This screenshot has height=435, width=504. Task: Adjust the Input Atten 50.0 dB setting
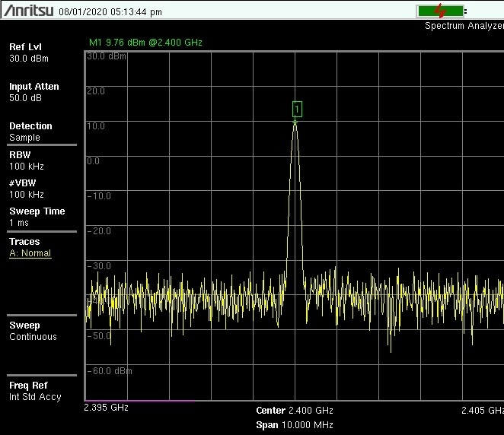click(x=33, y=92)
